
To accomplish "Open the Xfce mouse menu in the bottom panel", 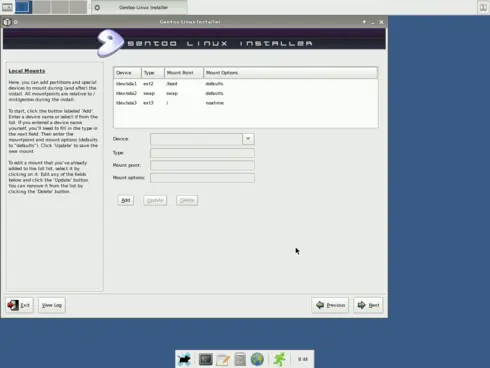I will click(184, 359).
